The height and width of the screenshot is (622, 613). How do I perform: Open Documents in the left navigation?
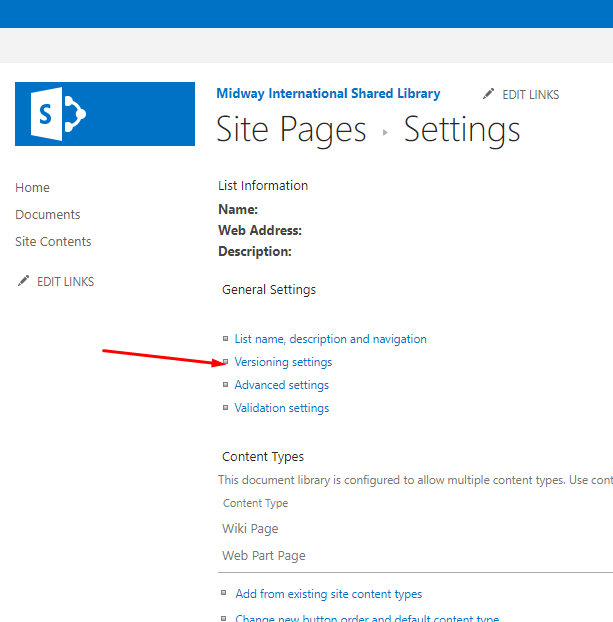(x=48, y=215)
